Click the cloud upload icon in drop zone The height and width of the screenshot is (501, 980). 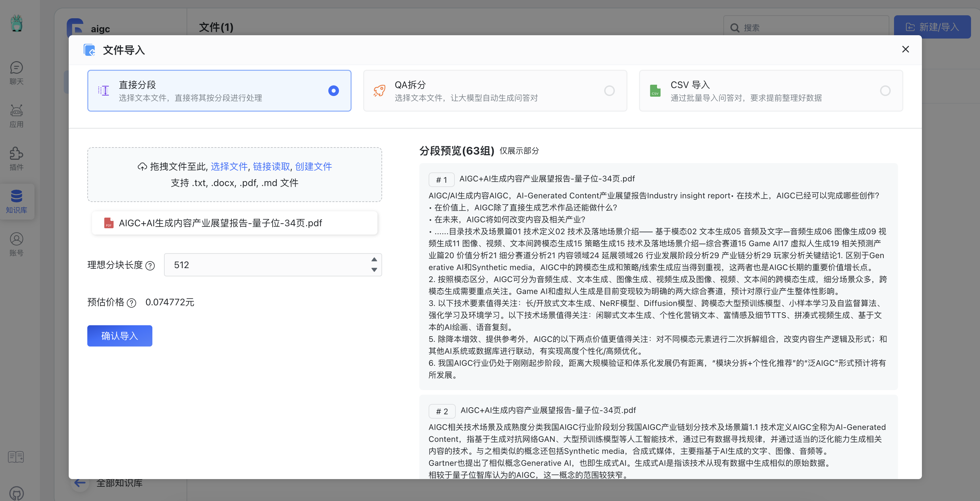tap(142, 167)
